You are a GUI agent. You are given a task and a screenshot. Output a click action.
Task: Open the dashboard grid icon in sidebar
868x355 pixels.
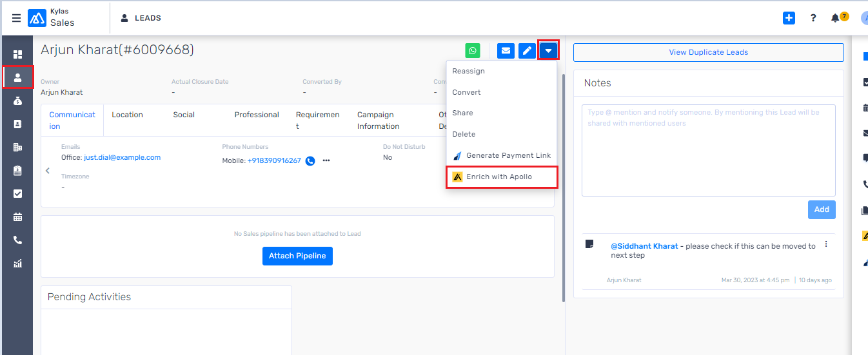17,54
